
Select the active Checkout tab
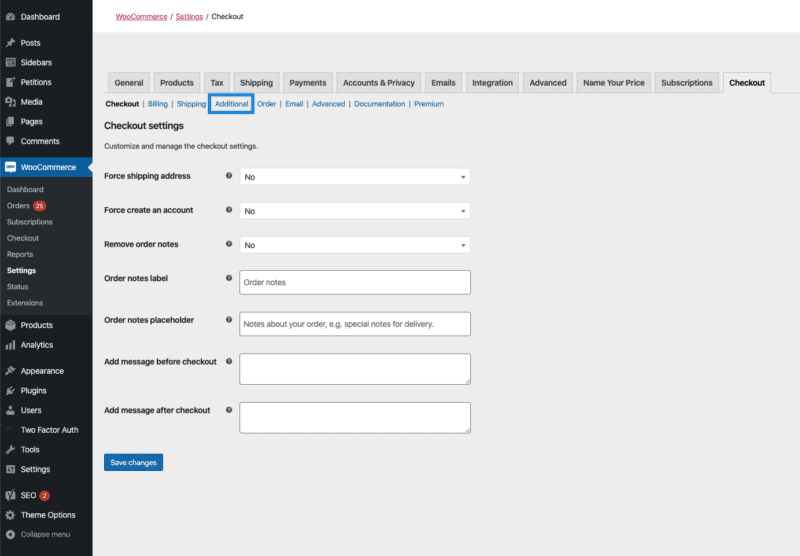747,83
